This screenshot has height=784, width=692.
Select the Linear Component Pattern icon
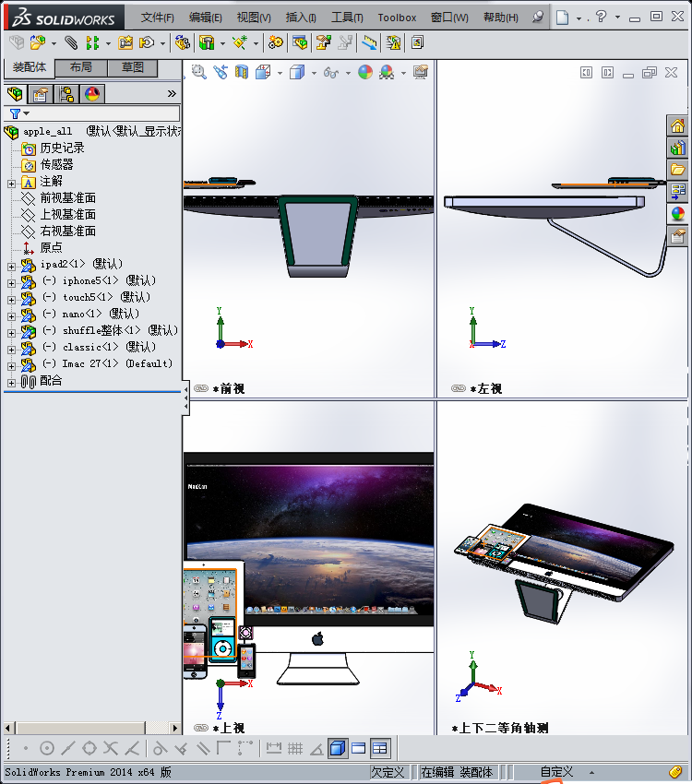coord(92,43)
